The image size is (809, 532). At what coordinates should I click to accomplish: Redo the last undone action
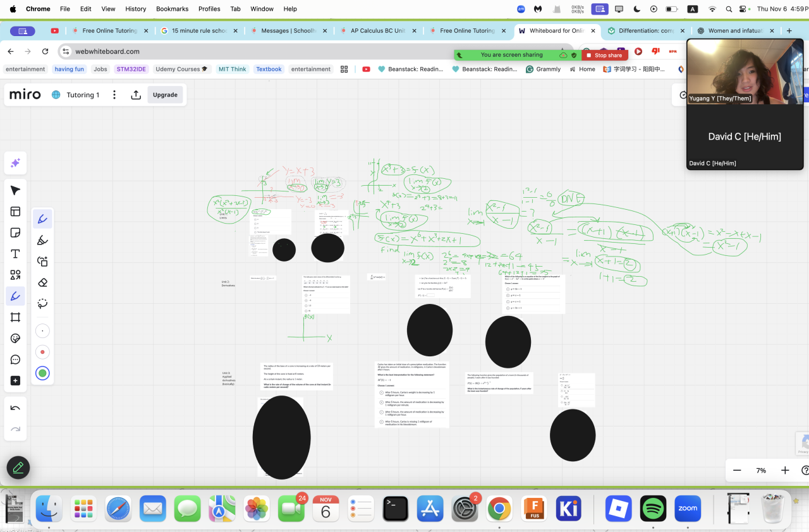point(15,430)
